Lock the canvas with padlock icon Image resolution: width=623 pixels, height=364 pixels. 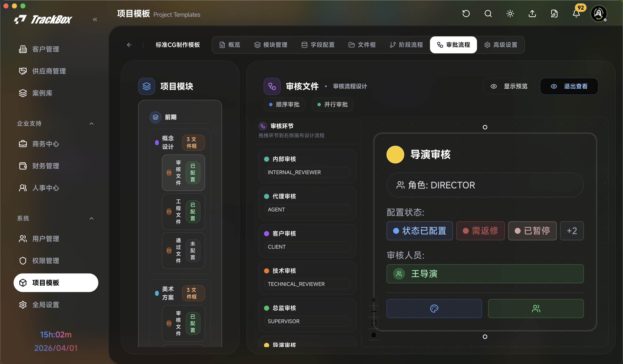374,334
